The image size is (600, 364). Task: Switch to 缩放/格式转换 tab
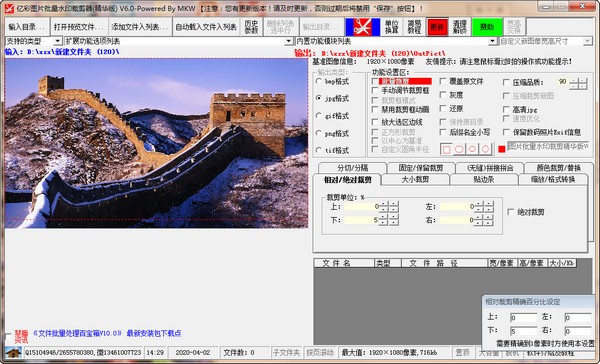[x=553, y=179]
